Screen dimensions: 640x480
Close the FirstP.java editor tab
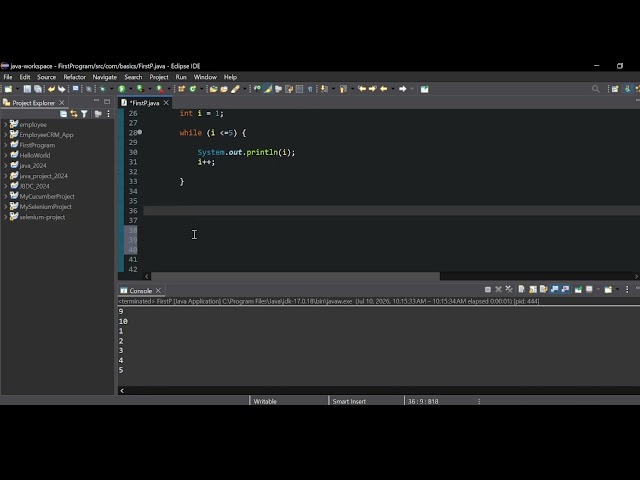point(166,103)
